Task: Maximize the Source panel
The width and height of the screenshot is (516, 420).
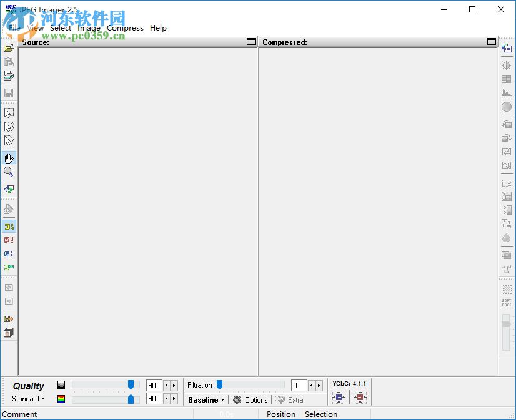Action: 251,42
